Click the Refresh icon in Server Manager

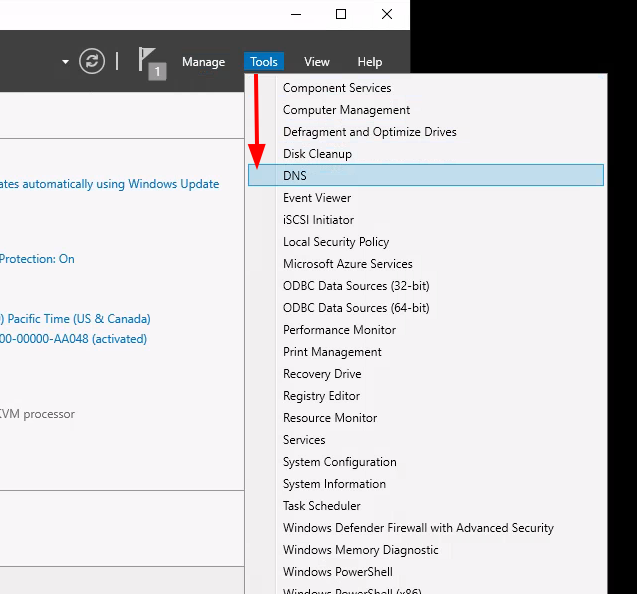coord(92,61)
